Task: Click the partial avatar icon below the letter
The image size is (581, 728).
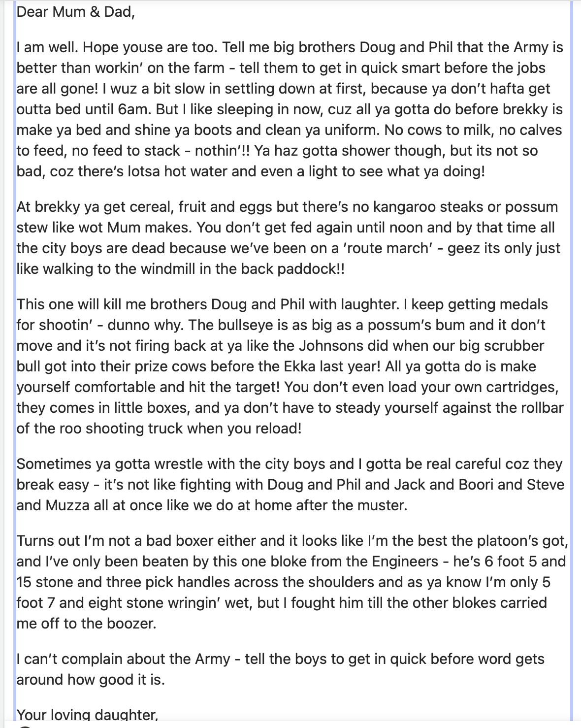Action: [x=25, y=726]
